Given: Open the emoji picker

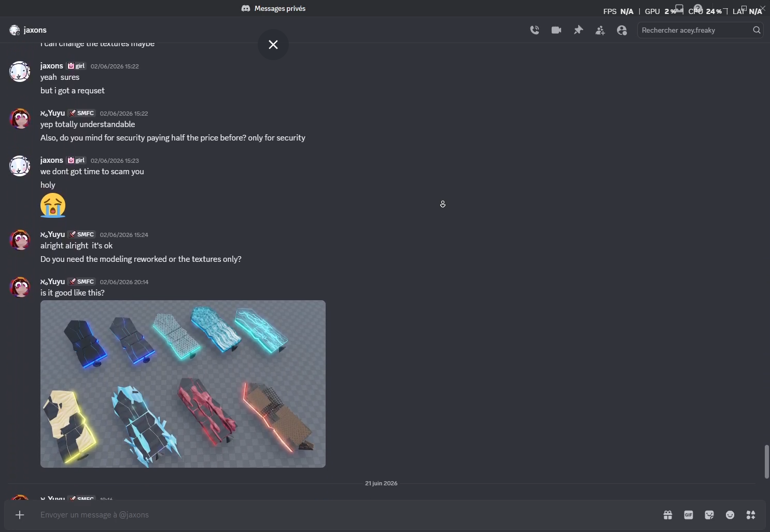Looking at the screenshot, I should (730, 515).
